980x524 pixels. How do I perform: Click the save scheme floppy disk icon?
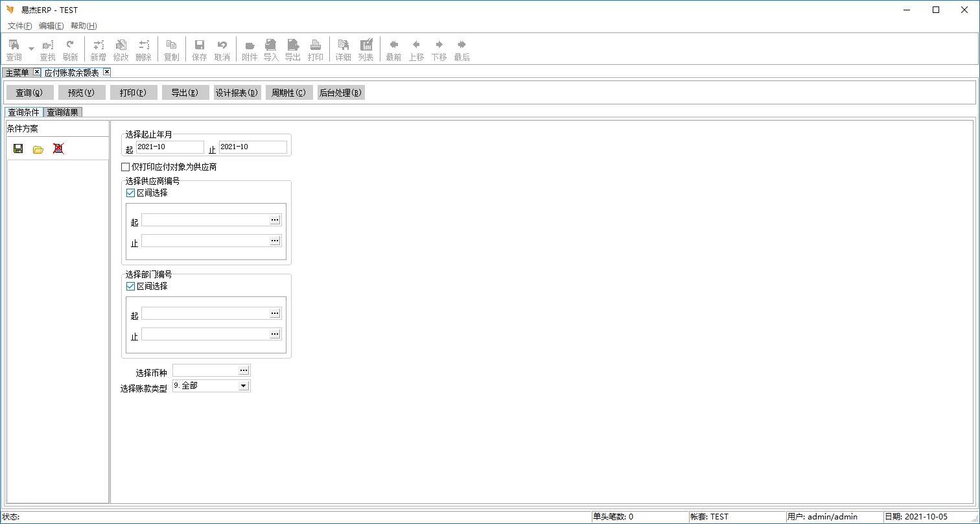point(18,149)
